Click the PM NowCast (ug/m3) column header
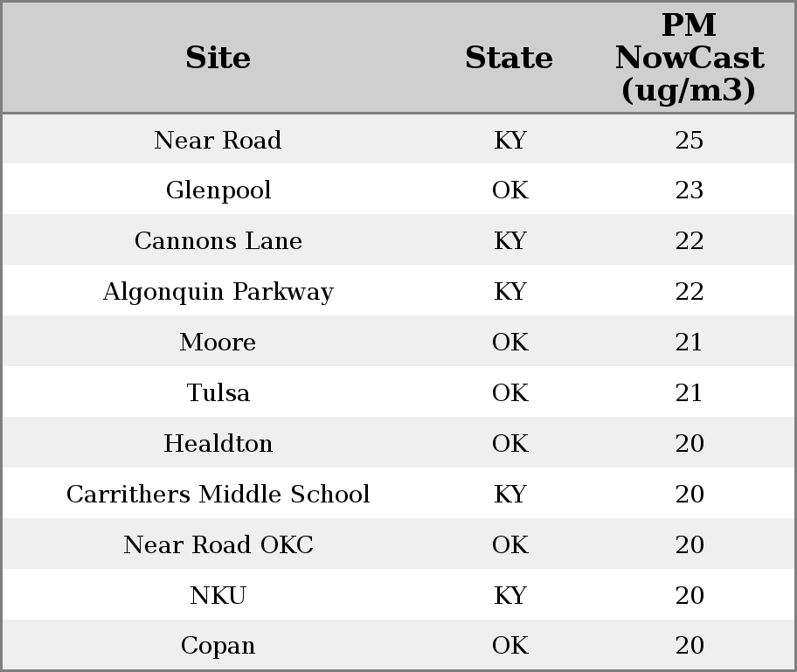The image size is (797, 672). (x=689, y=58)
